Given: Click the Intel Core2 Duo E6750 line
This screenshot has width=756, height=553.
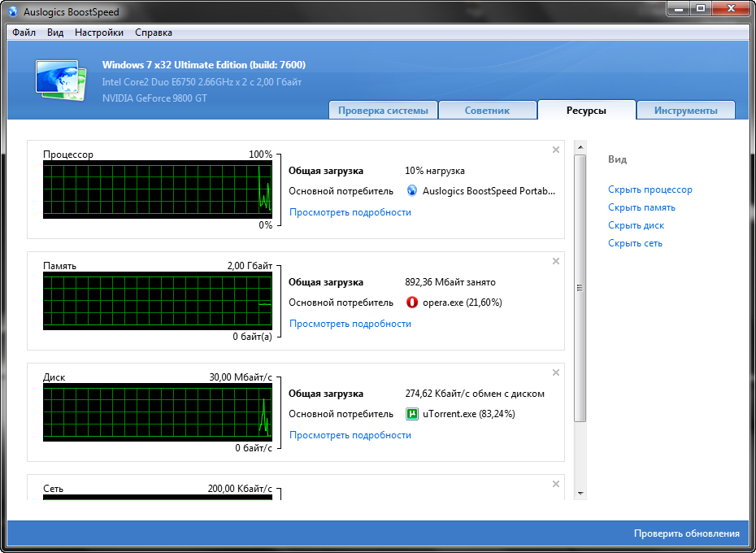Looking at the screenshot, I should click(202, 82).
